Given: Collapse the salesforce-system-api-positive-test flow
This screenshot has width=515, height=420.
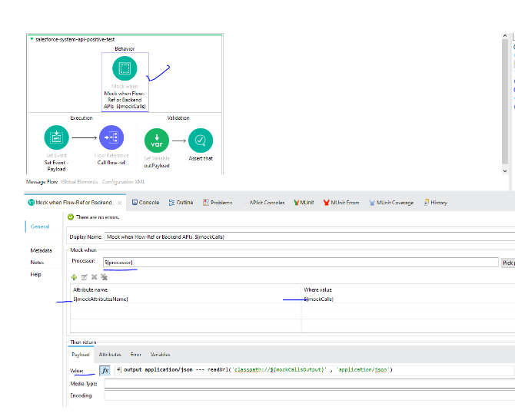Looking at the screenshot, I should click(x=32, y=39).
